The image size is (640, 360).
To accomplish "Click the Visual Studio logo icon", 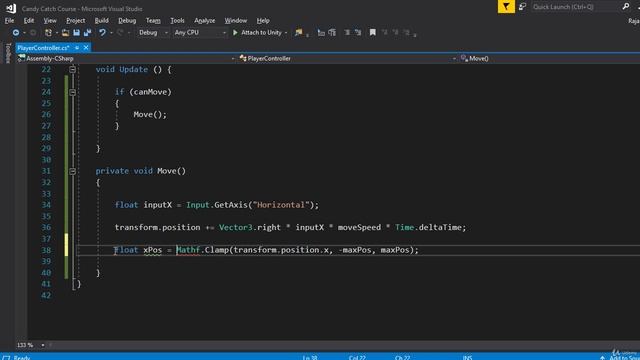I will (x=11, y=8).
